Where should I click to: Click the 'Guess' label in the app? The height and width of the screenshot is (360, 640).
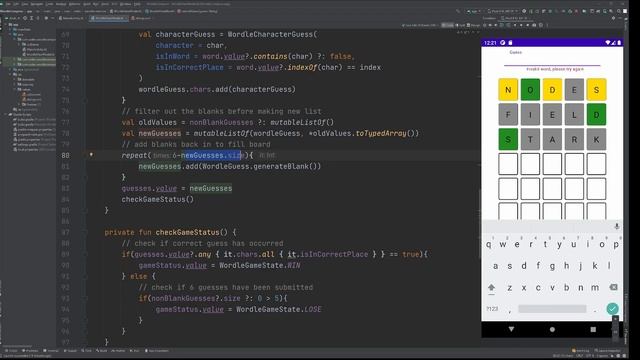click(515, 52)
